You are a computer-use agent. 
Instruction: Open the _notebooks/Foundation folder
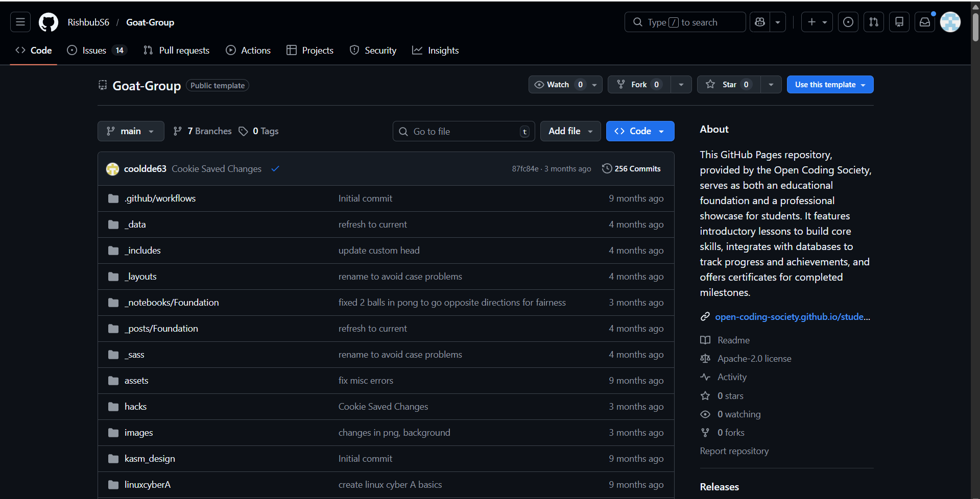tap(172, 303)
